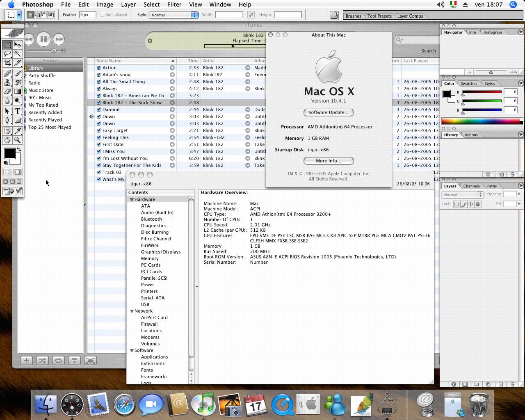Select the Hand tool
This screenshot has width=525, height=420.
7,140
